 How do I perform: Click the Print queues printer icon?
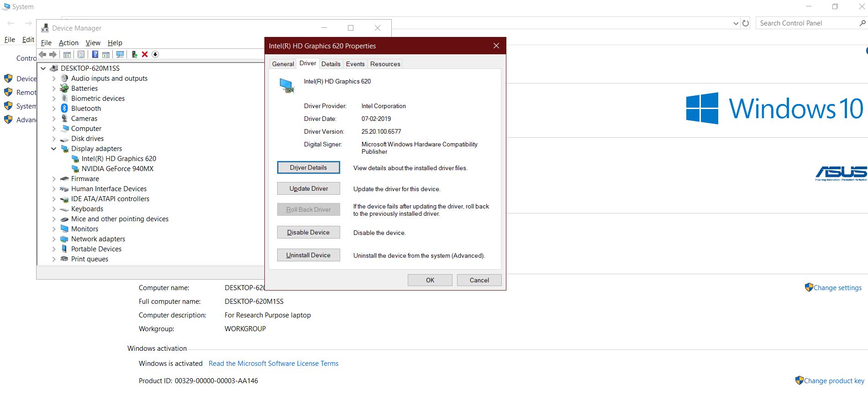[64, 259]
